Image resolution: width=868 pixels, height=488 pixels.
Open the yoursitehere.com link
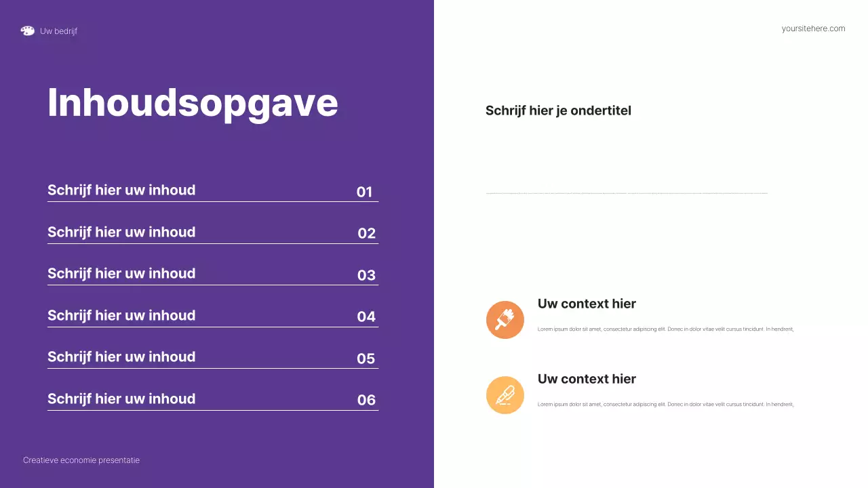pos(813,28)
